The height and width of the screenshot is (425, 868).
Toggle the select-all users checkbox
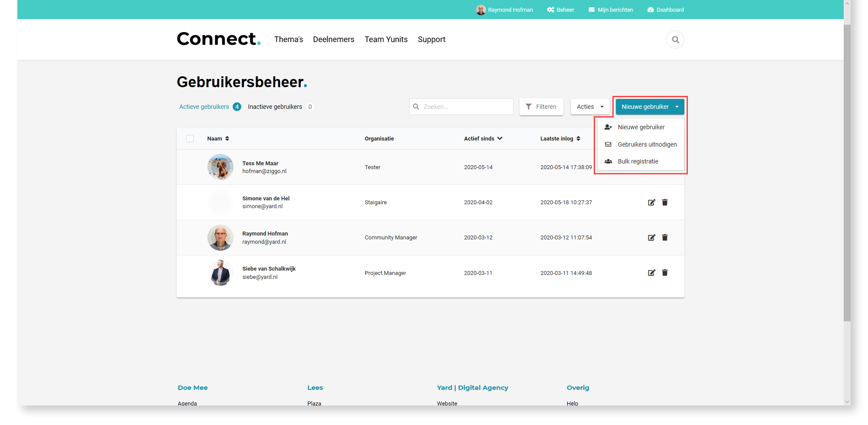click(190, 138)
